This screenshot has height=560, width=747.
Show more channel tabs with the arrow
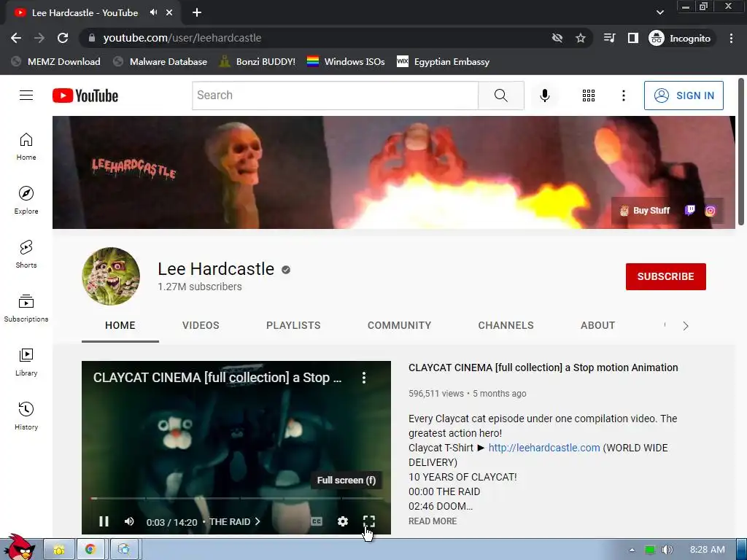tap(686, 326)
